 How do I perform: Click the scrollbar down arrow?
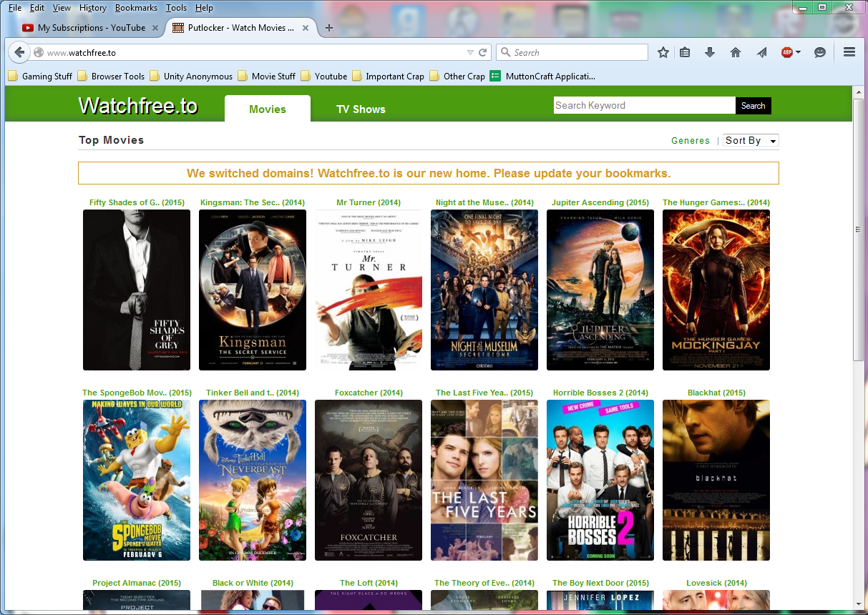859,604
